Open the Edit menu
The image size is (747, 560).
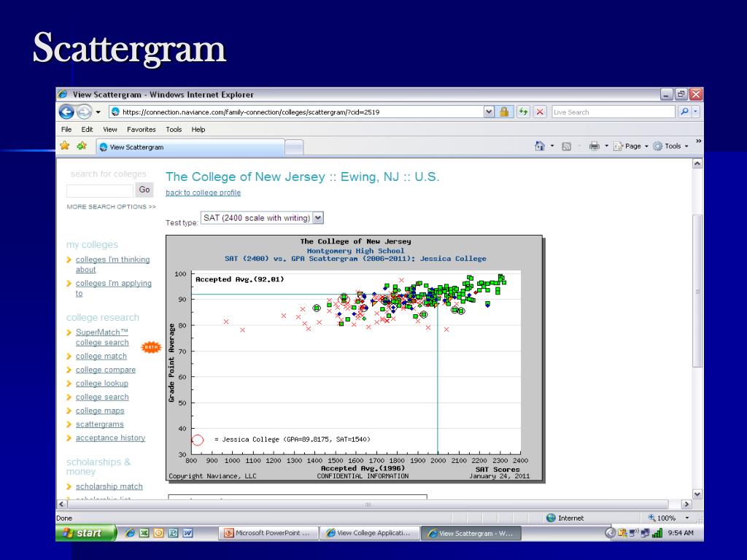(x=87, y=130)
